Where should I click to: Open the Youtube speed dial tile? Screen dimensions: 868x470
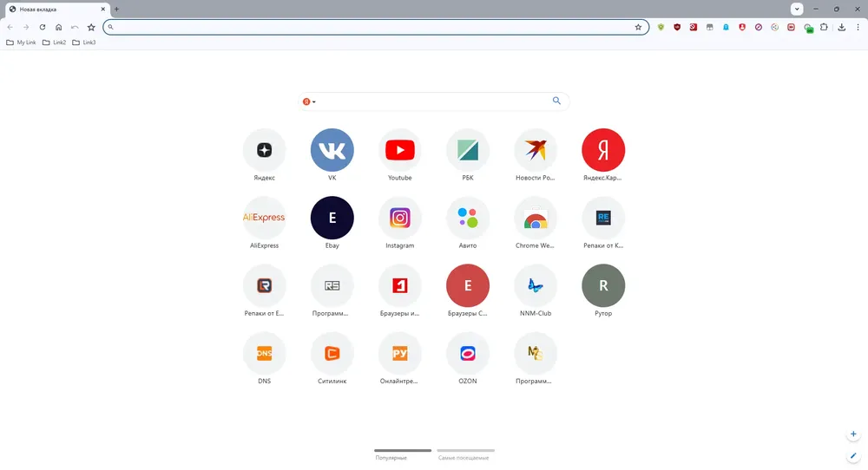[x=399, y=150]
